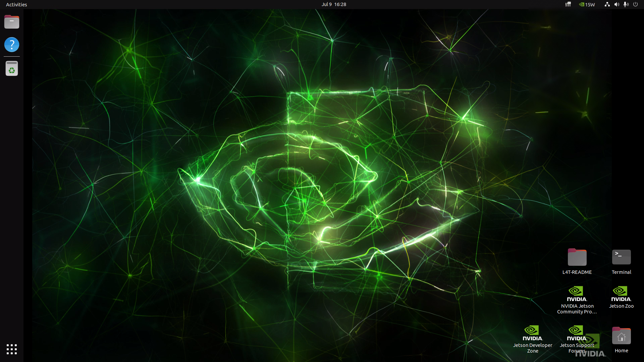Click the exclamation-mark tray indicator icon
The width and height of the screenshot is (644, 362).
tap(568, 4)
